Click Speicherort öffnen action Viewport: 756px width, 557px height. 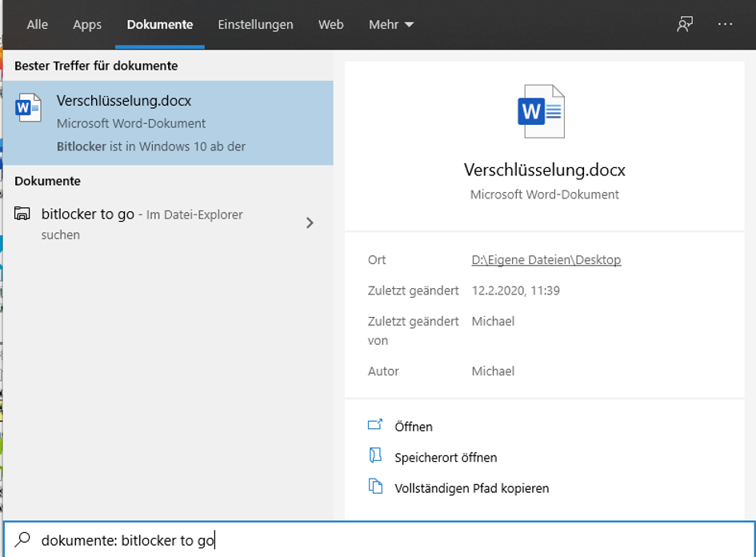[446, 458]
